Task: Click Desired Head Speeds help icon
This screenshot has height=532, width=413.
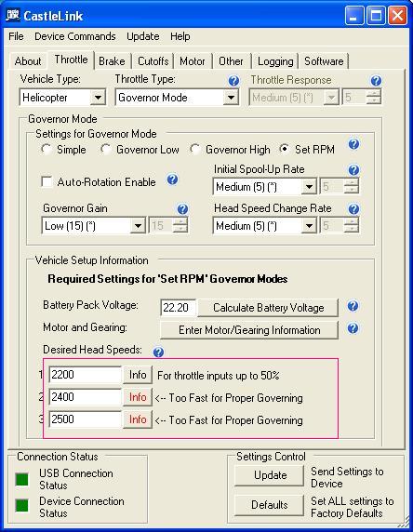Action: (x=158, y=352)
